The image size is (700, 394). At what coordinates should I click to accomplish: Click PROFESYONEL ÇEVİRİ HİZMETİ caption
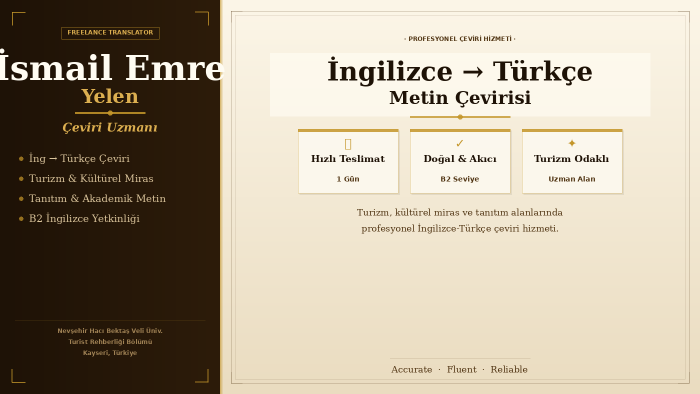point(460,39)
